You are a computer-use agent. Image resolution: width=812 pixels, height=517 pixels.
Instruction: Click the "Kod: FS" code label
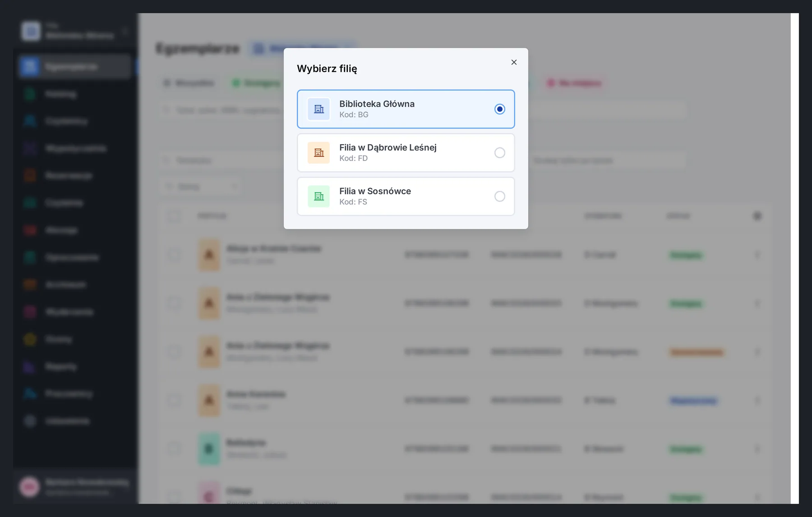coord(353,202)
